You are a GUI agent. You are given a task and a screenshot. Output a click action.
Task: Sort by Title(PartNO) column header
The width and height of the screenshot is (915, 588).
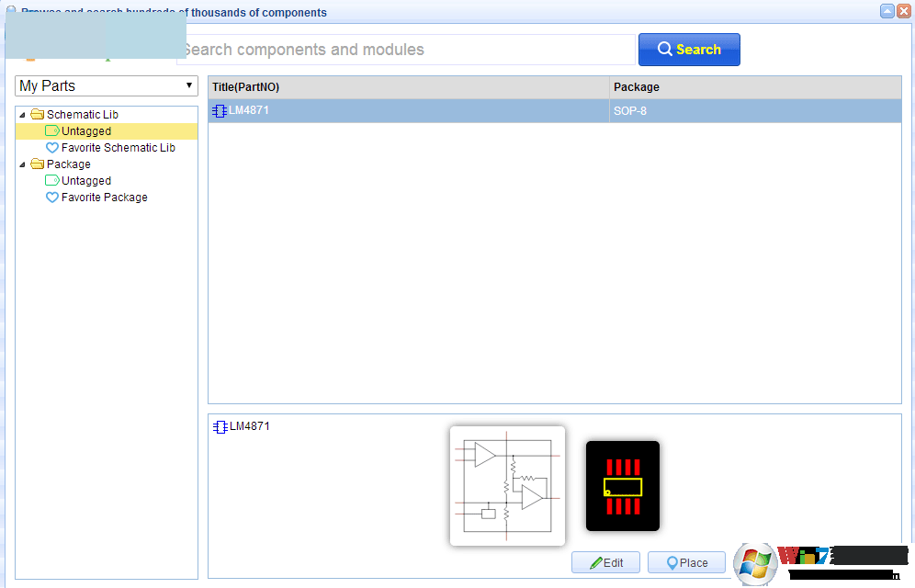(408, 87)
